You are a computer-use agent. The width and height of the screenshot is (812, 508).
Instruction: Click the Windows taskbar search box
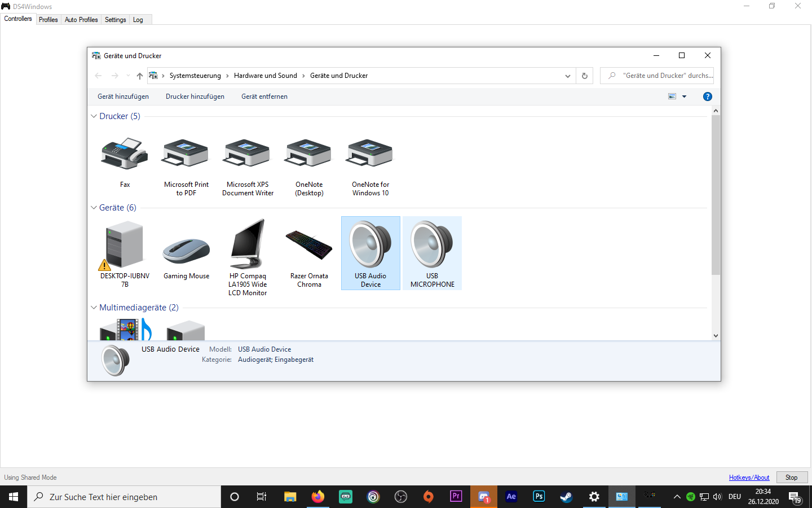pos(124,497)
